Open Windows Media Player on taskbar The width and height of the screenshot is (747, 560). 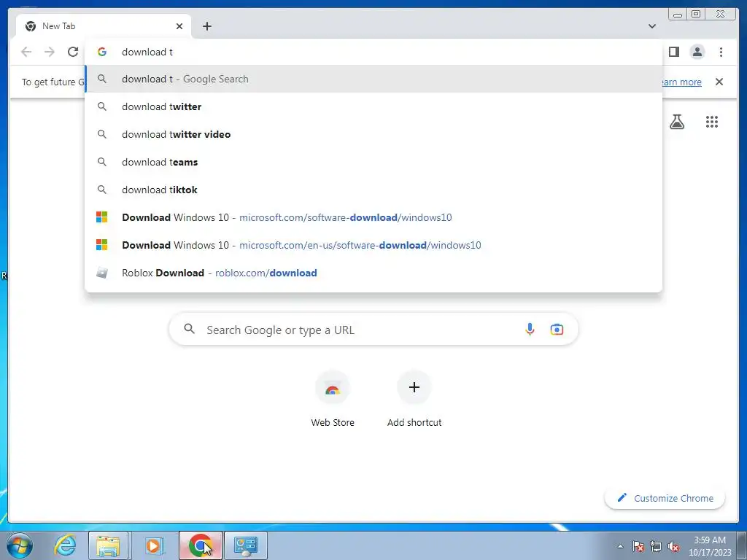153,545
